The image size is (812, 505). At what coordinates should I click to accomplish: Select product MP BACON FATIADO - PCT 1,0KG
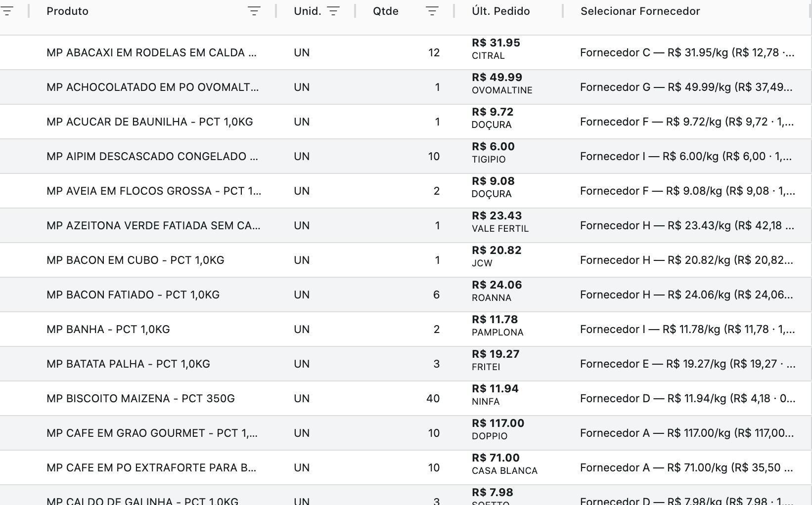point(133,295)
